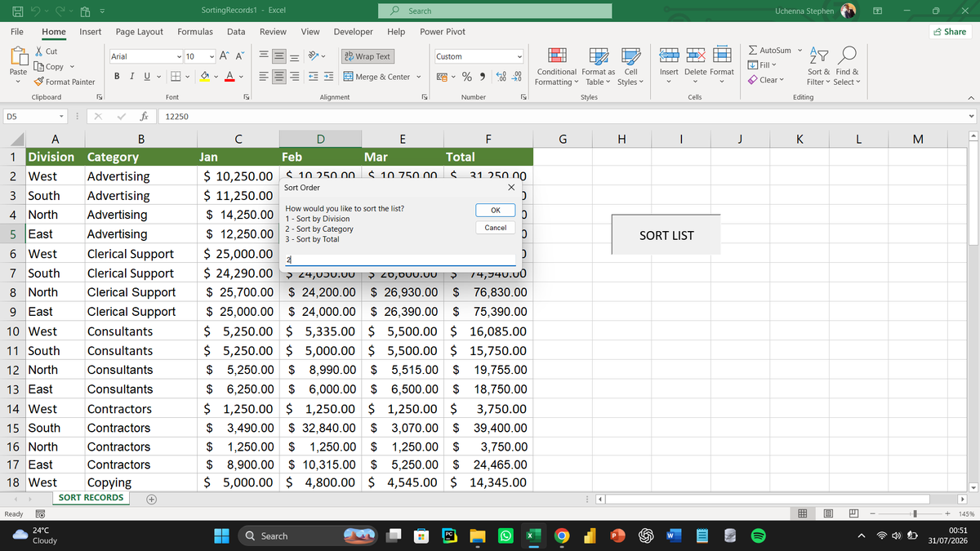The image size is (980, 551).
Task: Toggle Bold formatting
Action: click(117, 77)
